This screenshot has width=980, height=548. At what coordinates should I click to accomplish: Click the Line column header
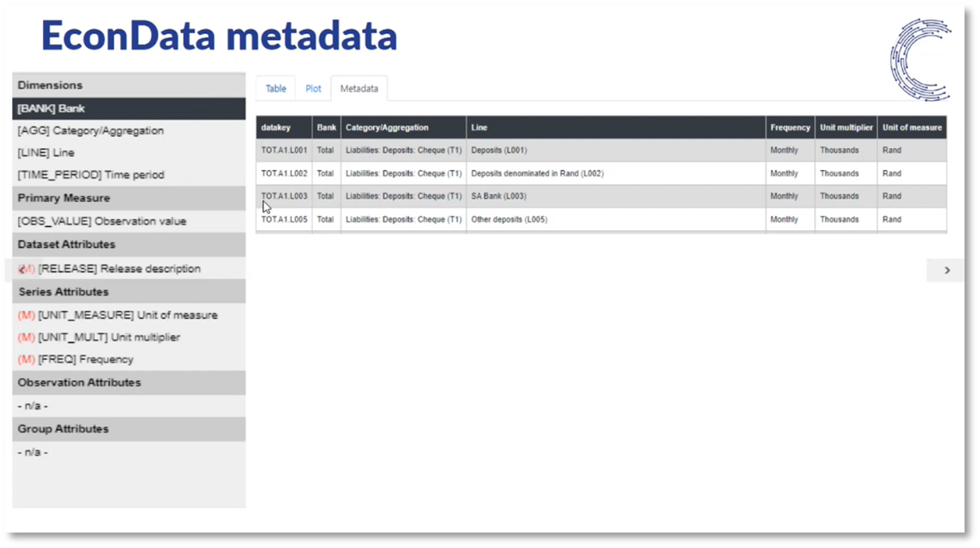(616, 128)
